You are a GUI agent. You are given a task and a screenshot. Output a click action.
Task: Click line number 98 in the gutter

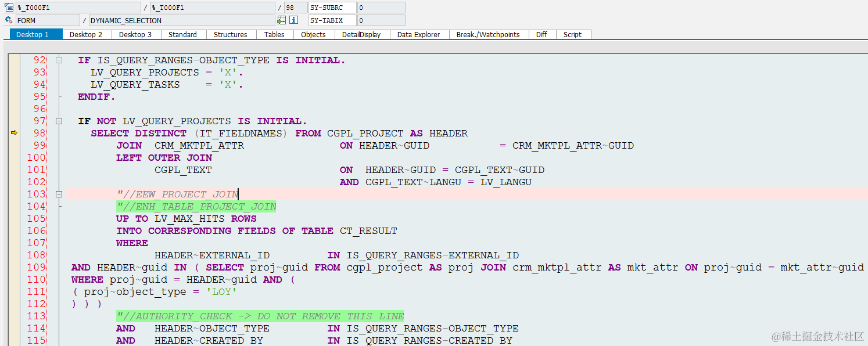39,134
